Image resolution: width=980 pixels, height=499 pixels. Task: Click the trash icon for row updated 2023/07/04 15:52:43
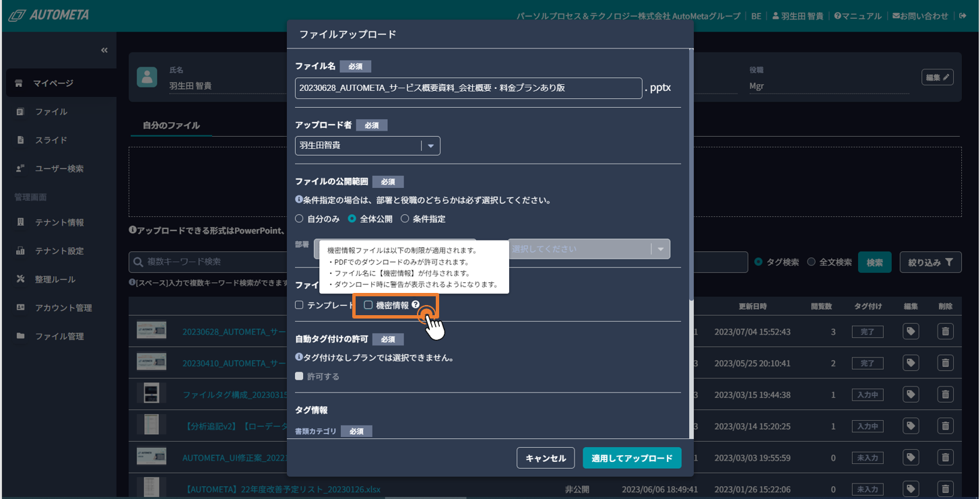click(946, 332)
